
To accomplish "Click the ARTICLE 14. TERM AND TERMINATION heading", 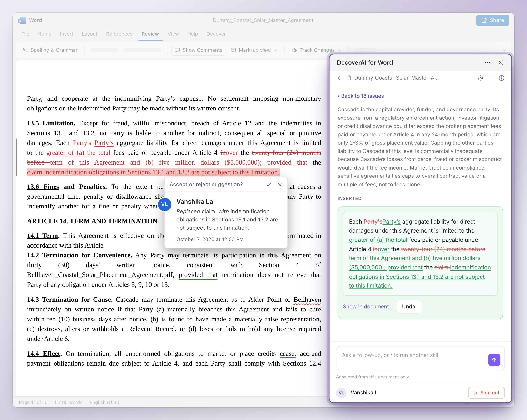I will [x=92, y=221].
